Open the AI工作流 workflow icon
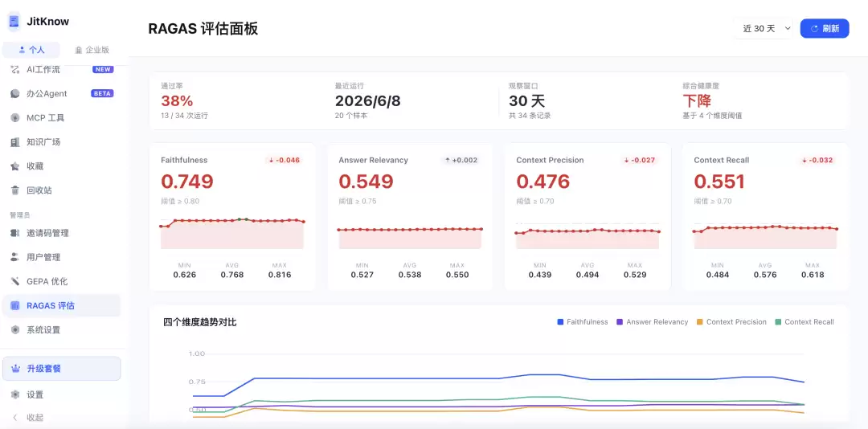This screenshot has width=868, height=429. (15, 70)
